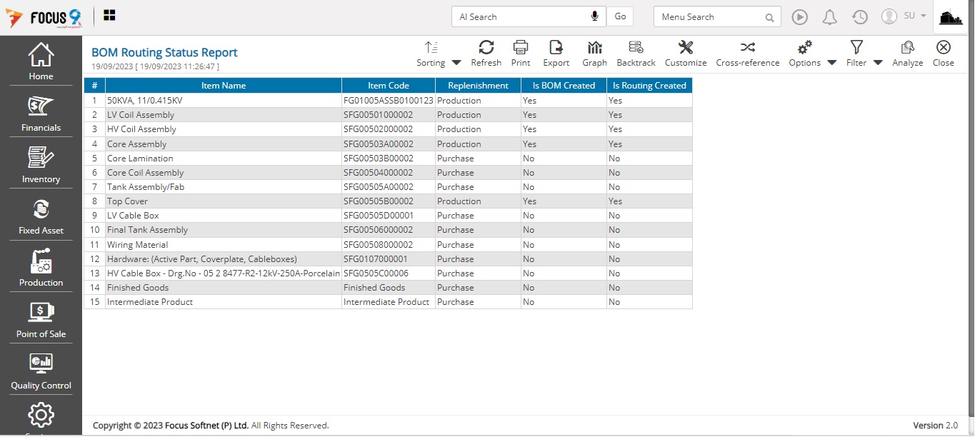Expand the Filter dropdown arrow
The height and width of the screenshot is (437, 980).
pyautogui.click(x=878, y=63)
